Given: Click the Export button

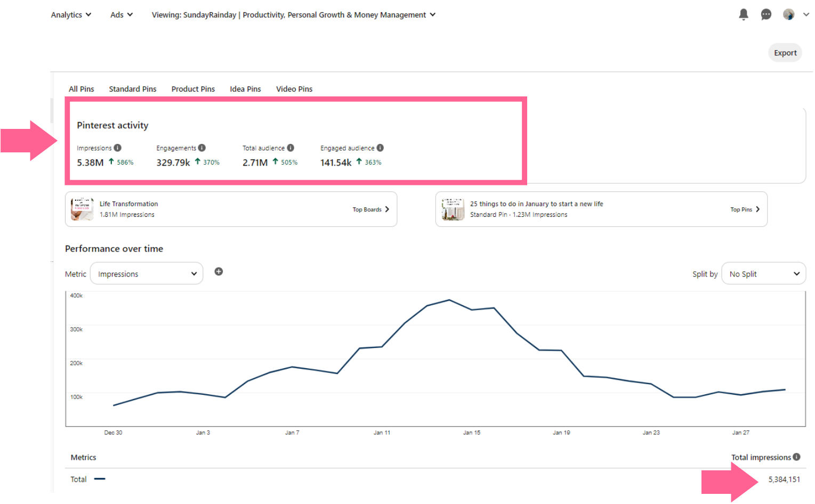Looking at the screenshot, I should click(x=785, y=53).
